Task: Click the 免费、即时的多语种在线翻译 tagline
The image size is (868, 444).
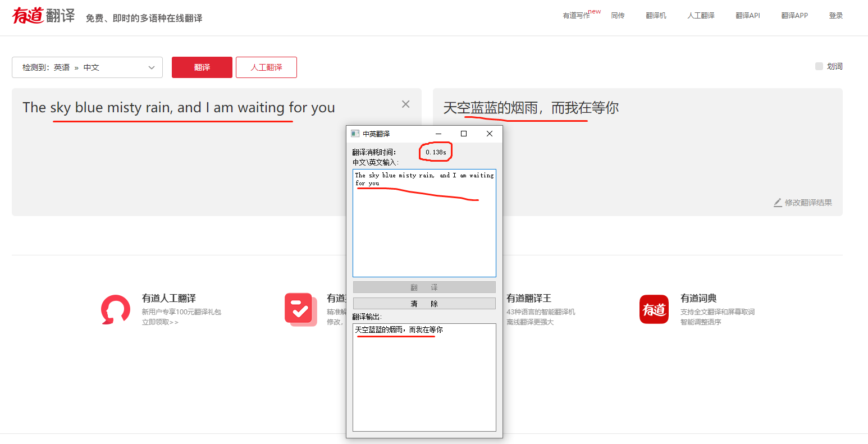Action: (x=144, y=18)
